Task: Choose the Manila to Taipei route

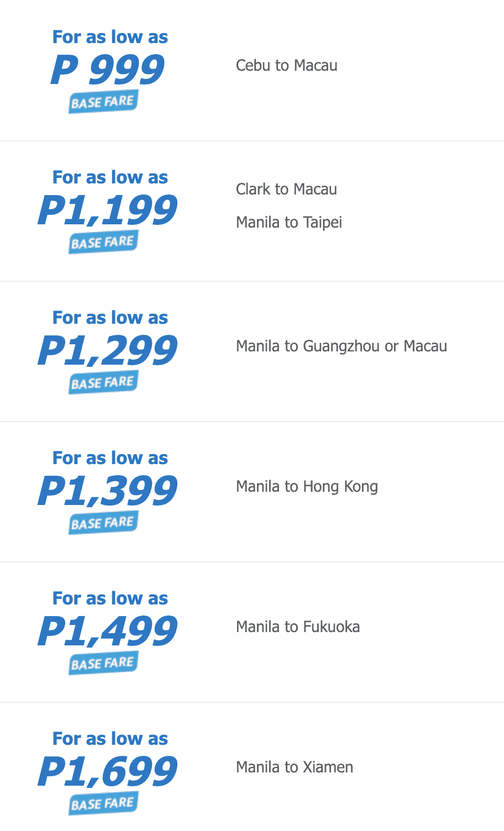Action: coord(288,222)
